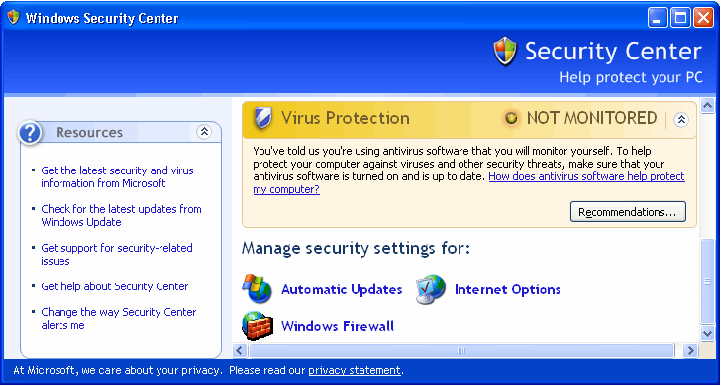
Task: Open the Windows Firewall brick wall icon
Action: coord(257,326)
